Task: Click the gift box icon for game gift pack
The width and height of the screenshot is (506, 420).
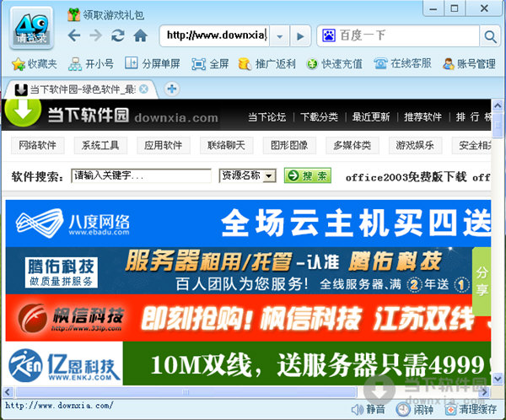Action: point(73,14)
